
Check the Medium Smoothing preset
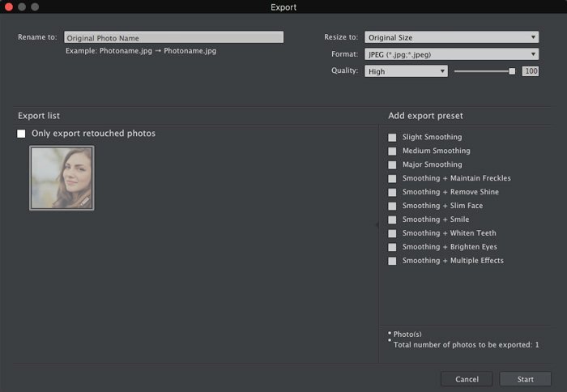pyautogui.click(x=393, y=151)
